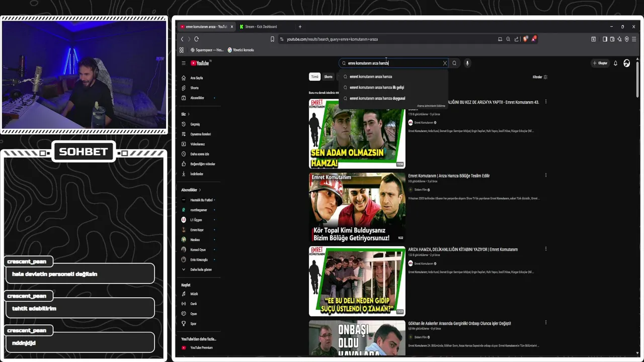
Task: Go back with the browser back arrow
Action: tap(182, 39)
